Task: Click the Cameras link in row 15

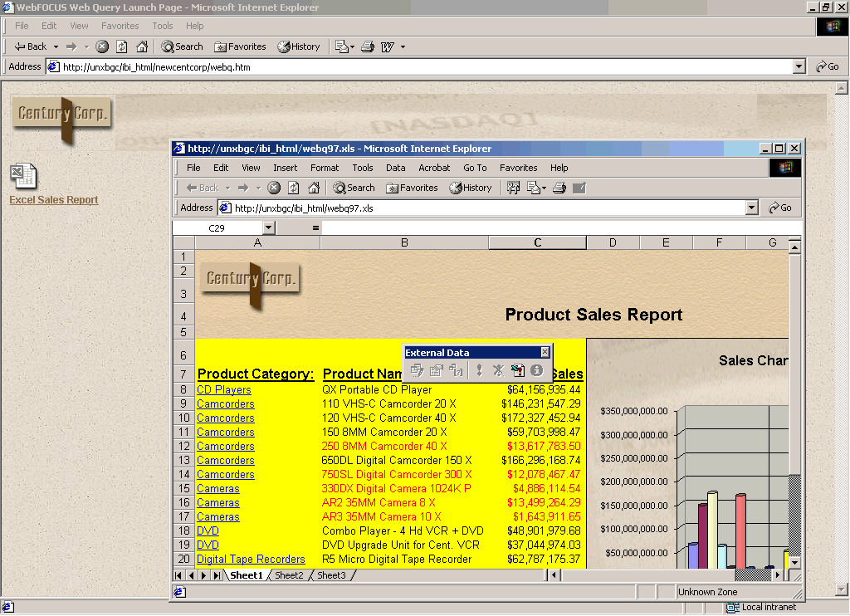Action: pos(218,489)
